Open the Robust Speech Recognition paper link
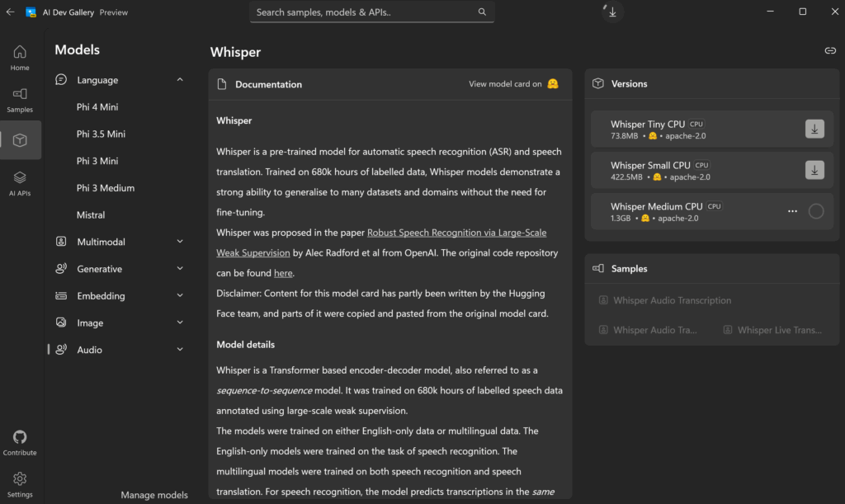This screenshot has width=845, height=504. point(456,233)
